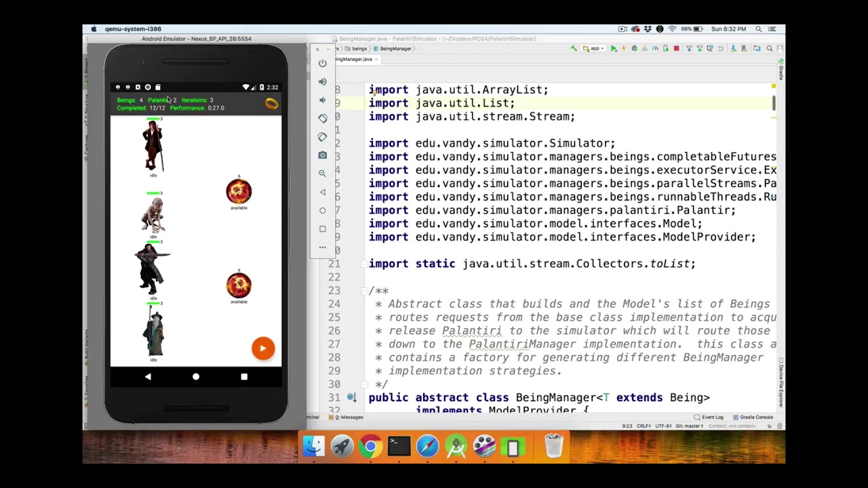Open Terminal from the Dock
Viewport: 868px width, 488px height.
point(399,447)
